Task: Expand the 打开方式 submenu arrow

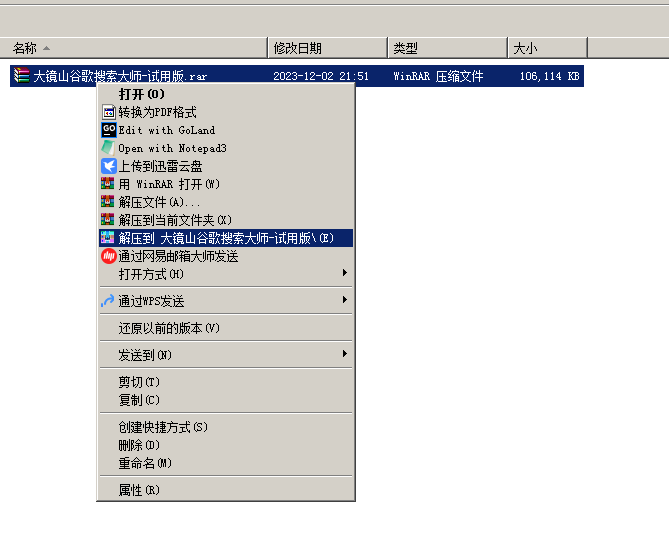Action: click(x=344, y=274)
